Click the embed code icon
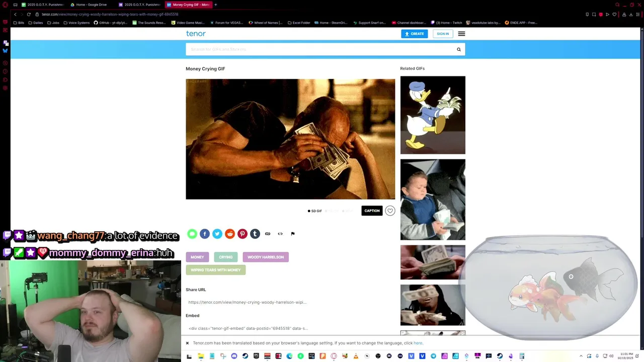 (x=280, y=234)
